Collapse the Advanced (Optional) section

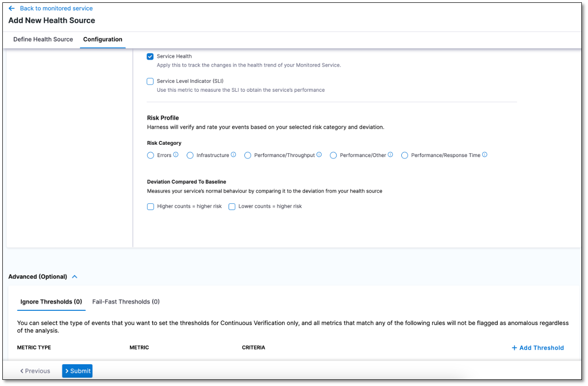75,277
